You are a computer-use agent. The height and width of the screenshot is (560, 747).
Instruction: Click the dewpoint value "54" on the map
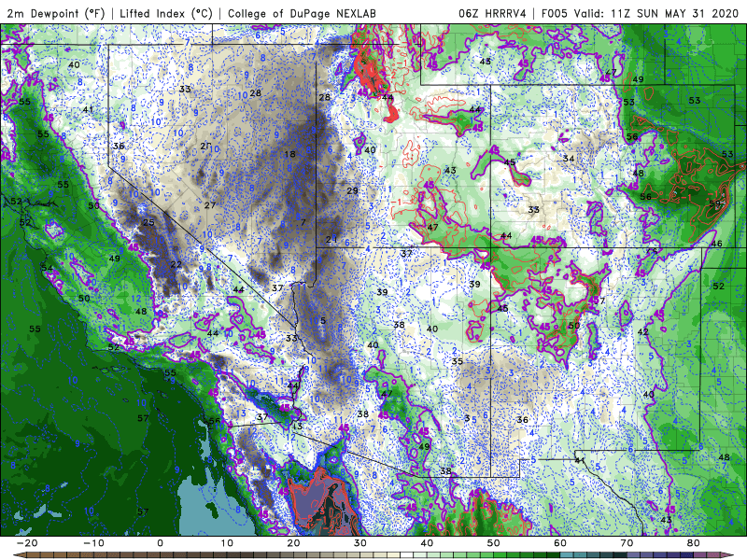tap(47, 268)
